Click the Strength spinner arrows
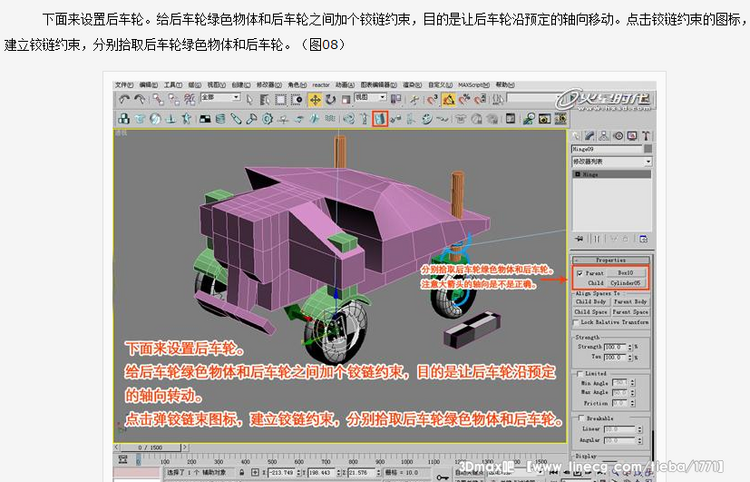The image size is (750, 482). tap(630, 347)
